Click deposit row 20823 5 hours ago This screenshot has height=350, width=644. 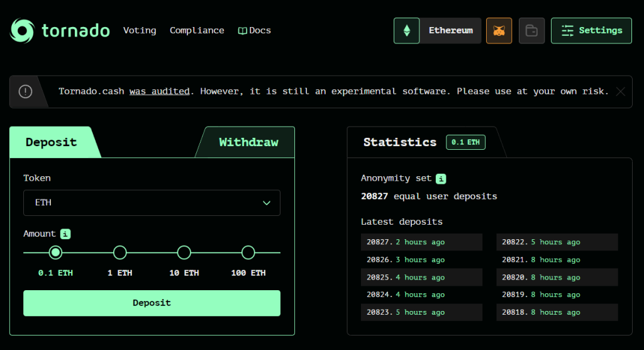click(421, 312)
